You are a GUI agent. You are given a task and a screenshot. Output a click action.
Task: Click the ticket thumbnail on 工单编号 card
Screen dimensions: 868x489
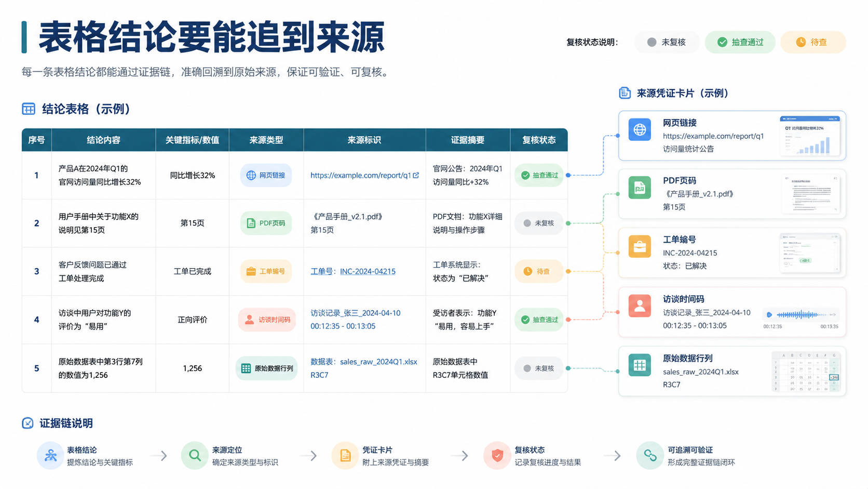pyautogui.click(x=810, y=253)
